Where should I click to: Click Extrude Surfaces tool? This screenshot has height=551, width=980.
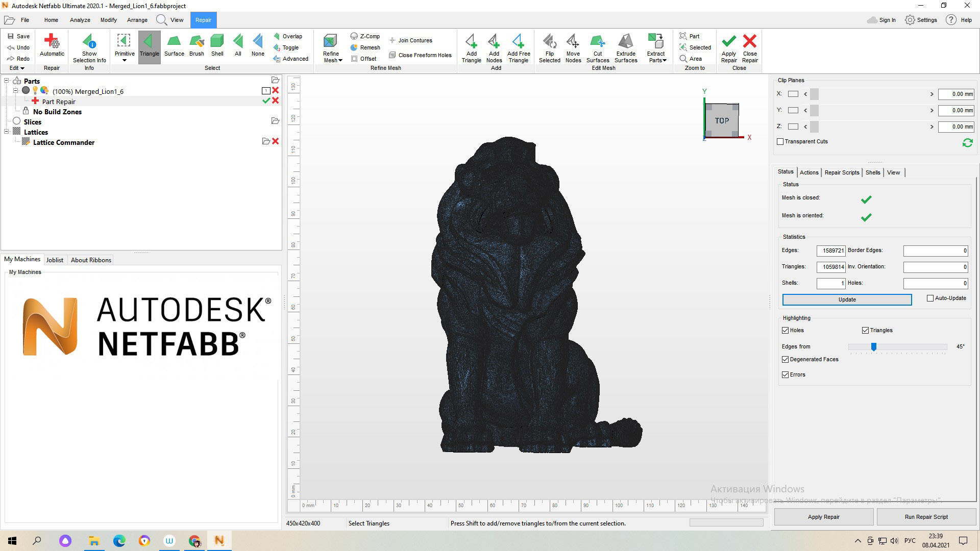[626, 48]
